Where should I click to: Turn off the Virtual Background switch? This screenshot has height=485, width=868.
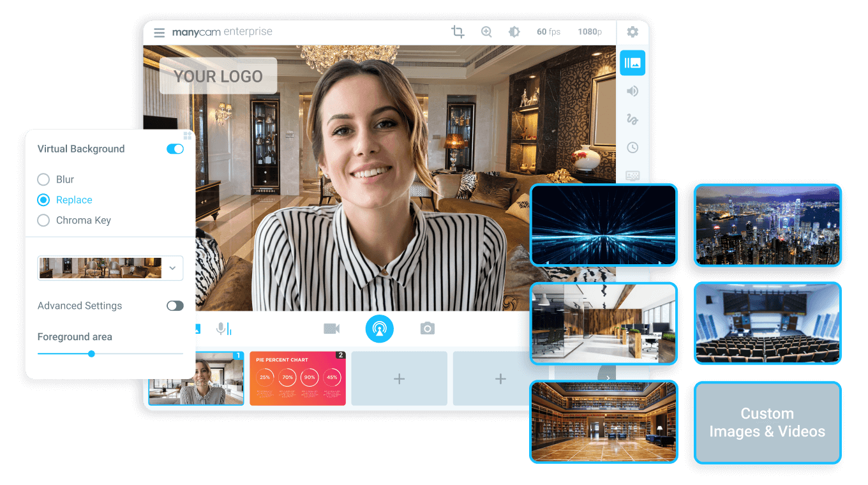[175, 149]
